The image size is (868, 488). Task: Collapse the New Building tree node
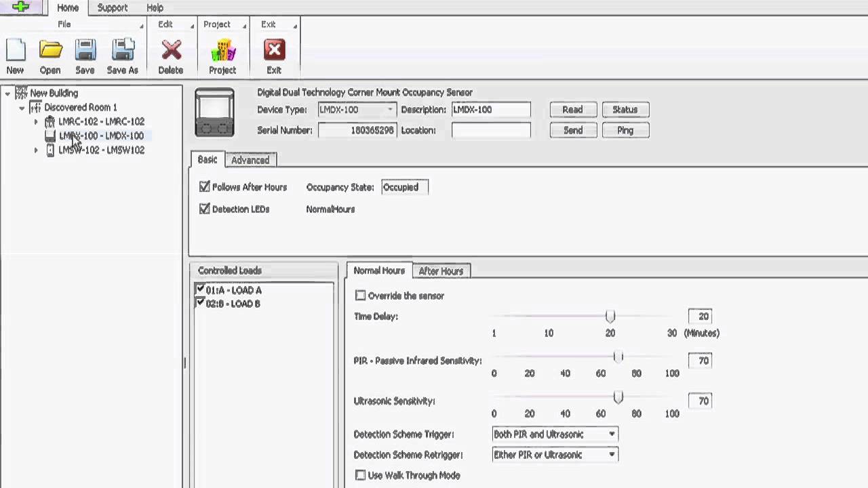(x=7, y=93)
